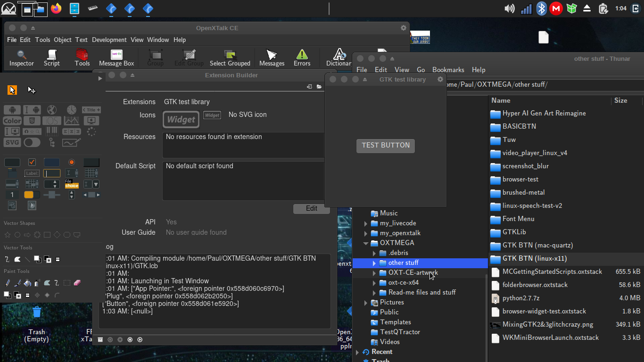Viewport: 644px width, 362px height.
Task: Select the pink Eraser paint tool
Action: pyautogui.click(x=77, y=283)
